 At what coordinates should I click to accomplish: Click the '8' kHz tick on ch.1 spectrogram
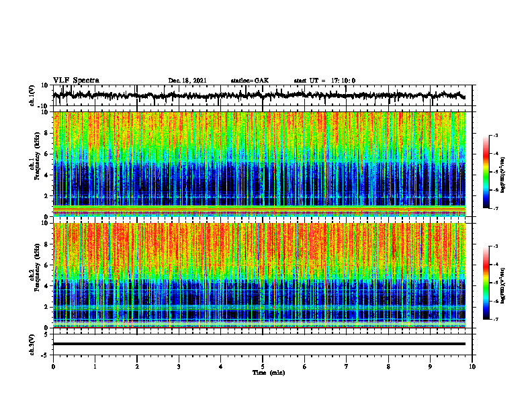point(46,133)
